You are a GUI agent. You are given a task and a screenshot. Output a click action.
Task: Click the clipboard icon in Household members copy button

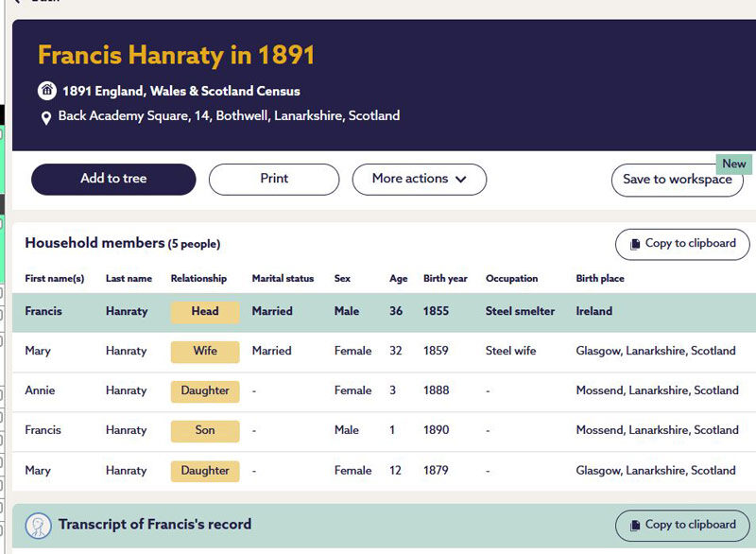coord(635,244)
